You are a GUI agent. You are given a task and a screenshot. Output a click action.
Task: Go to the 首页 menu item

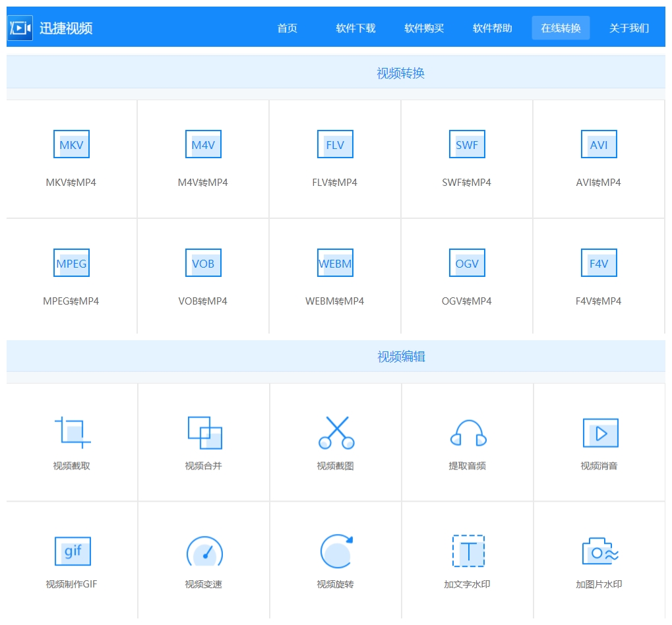click(x=287, y=28)
